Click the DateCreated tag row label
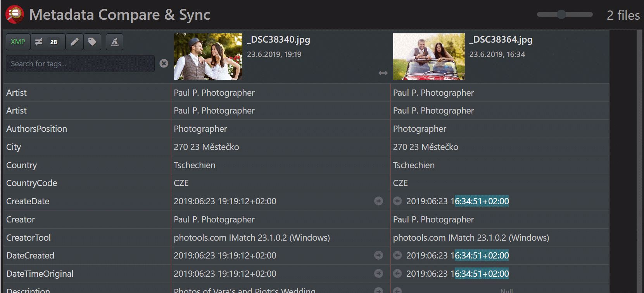The height and width of the screenshot is (293, 644). click(30, 255)
